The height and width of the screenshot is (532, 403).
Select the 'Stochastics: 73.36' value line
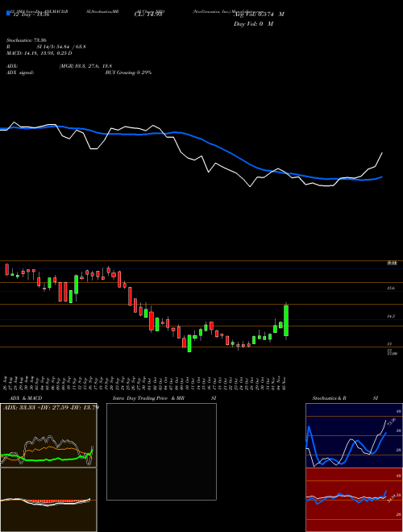click(x=26, y=40)
